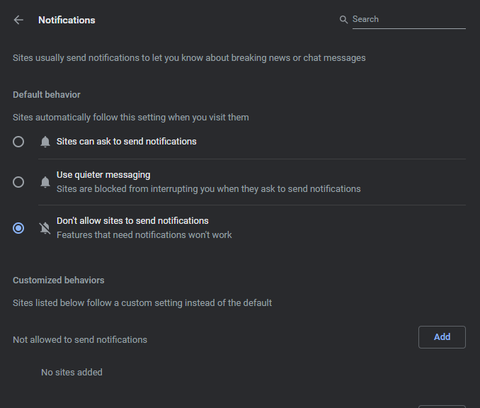Click the No sites added text
The width and height of the screenshot is (480, 408).
point(72,372)
